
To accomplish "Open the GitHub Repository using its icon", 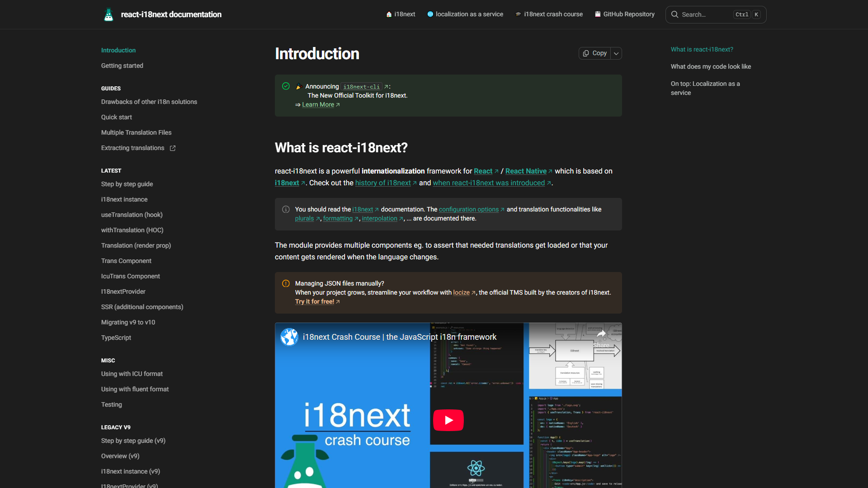I will point(598,14).
